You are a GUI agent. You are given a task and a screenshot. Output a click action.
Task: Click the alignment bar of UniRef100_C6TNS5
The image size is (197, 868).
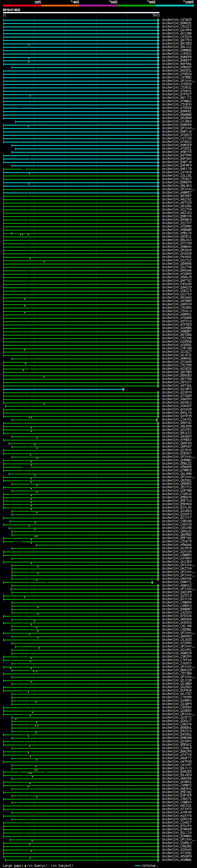click(81, 20)
